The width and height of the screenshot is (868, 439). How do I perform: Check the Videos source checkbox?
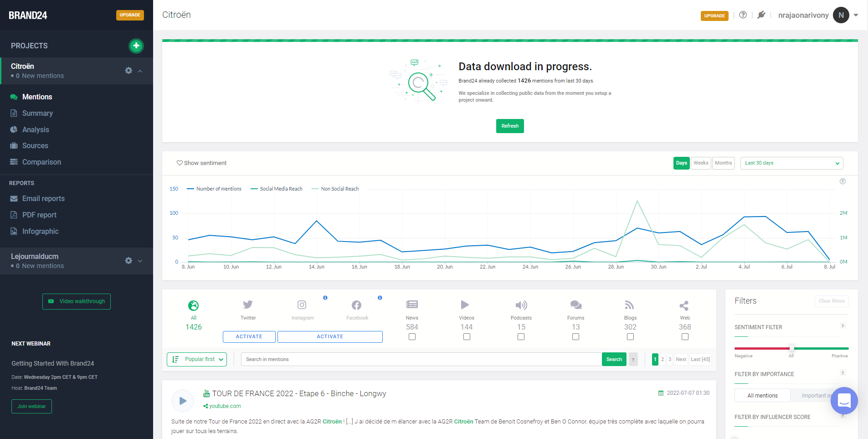click(467, 336)
